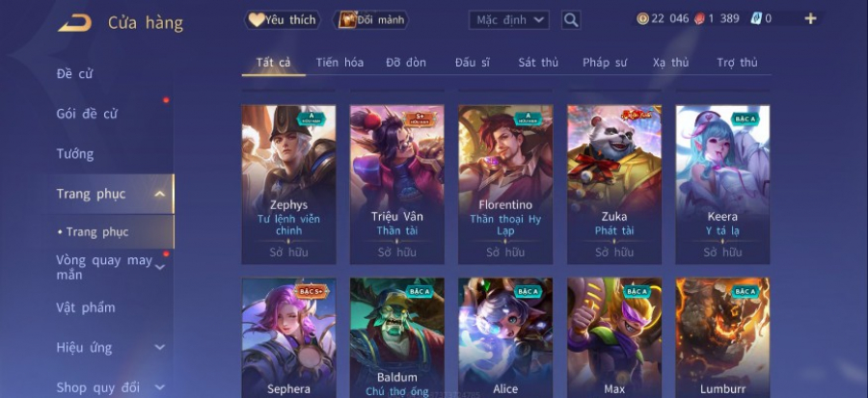The width and height of the screenshot is (868, 398).
Task: Click the red ruby currency icon
Action: 699,19
